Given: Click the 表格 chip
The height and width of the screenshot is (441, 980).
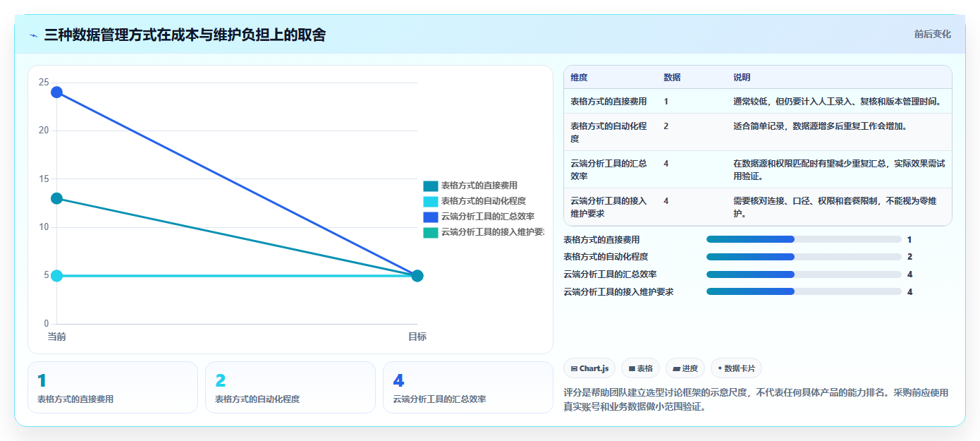Looking at the screenshot, I should (x=640, y=368).
